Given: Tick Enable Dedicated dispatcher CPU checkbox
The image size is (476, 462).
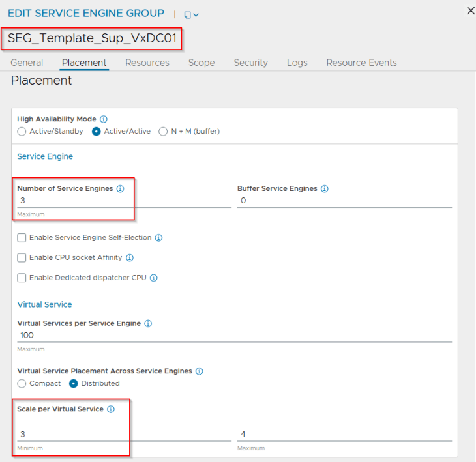Looking at the screenshot, I should pyautogui.click(x=22, y=278).
